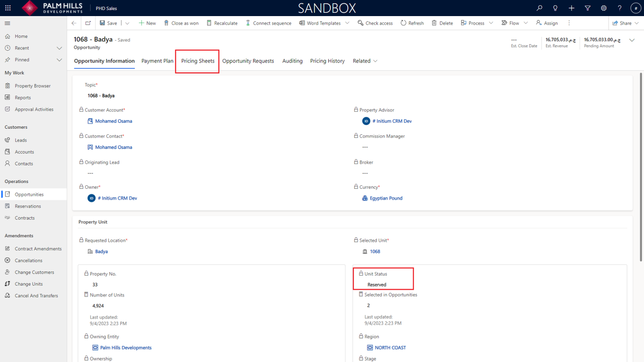Open Approval Activities in the sidebar
The width and height of the screenshot is (644, 362).
click(33, 109)
